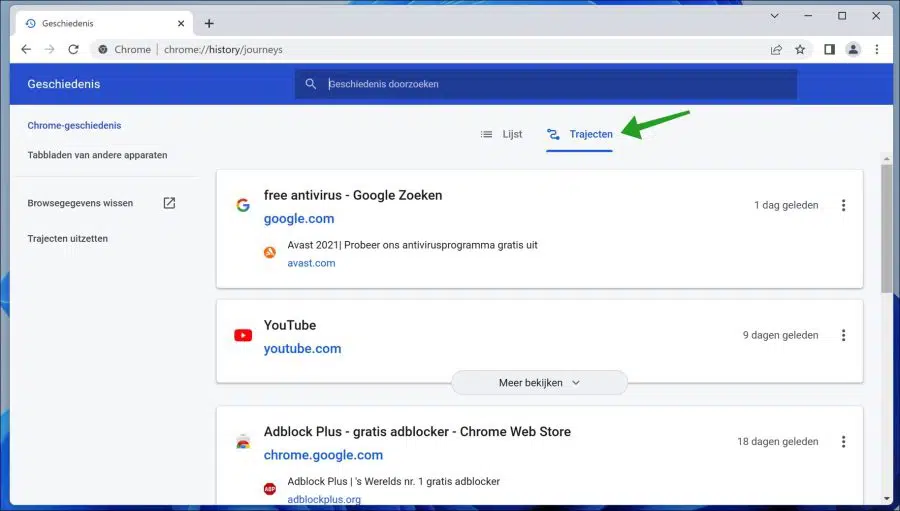This screenshot has height=511, width=900.
Task: Click the page vertical scrollbar thumb
Action: (887, 229)
